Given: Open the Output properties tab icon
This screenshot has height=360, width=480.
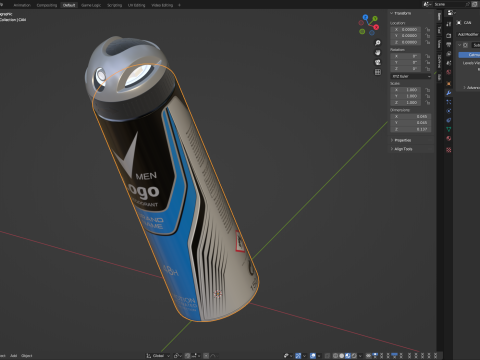Looking at the screenshot, I should click(x=449, y=45).
